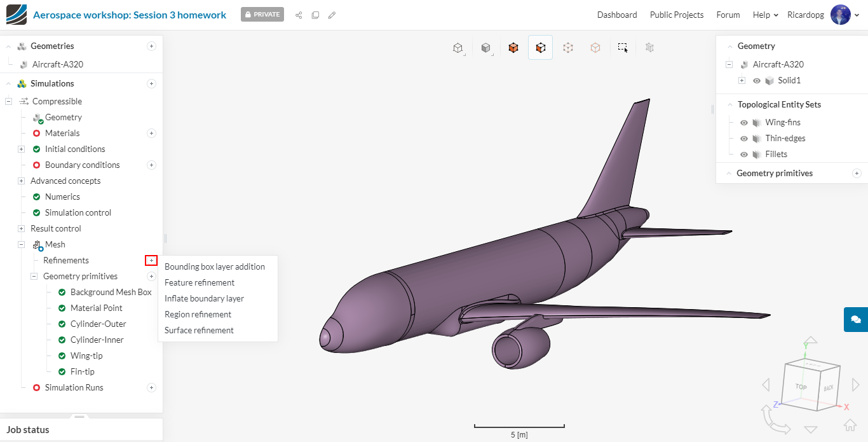Expand the Initial conditions node
868x442 pixels.
(21, 149)
